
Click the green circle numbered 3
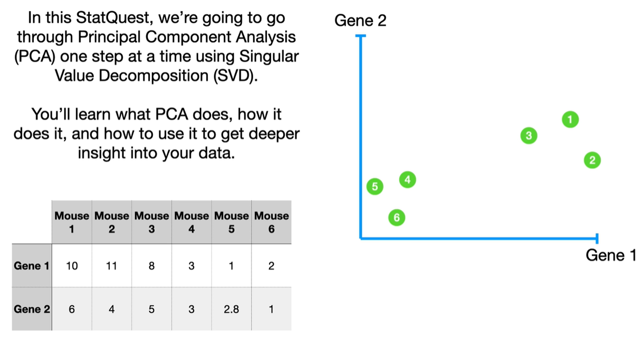[528, 136]
